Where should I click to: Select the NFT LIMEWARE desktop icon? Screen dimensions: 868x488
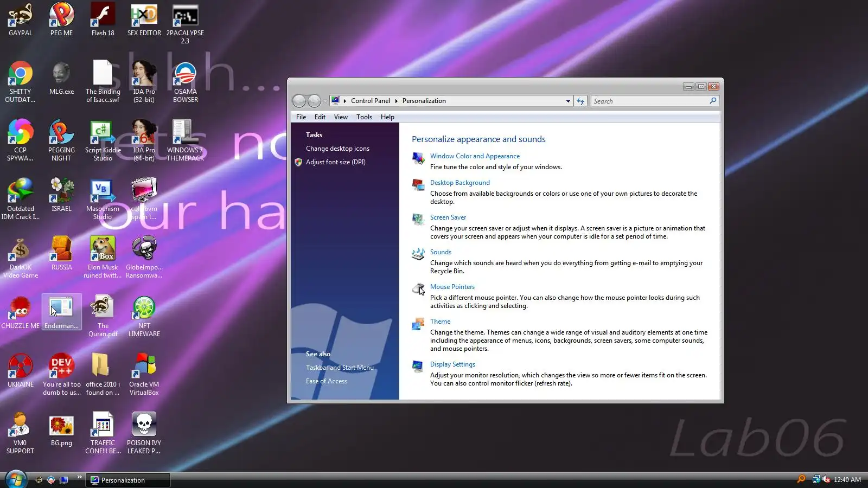pyautogui.click(x=144, y=316)
